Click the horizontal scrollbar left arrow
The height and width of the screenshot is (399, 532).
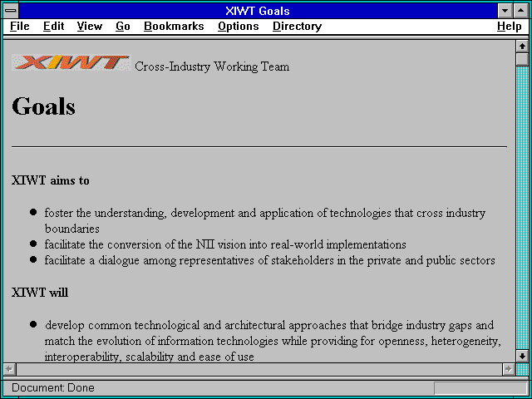tap(9, 369)
